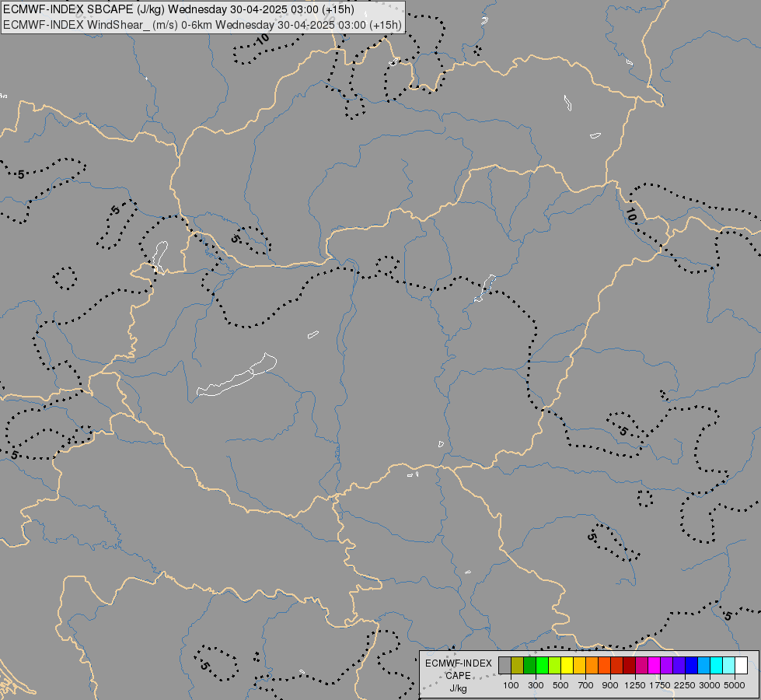Select the pure blue swatch after 2250

point(692,665)
